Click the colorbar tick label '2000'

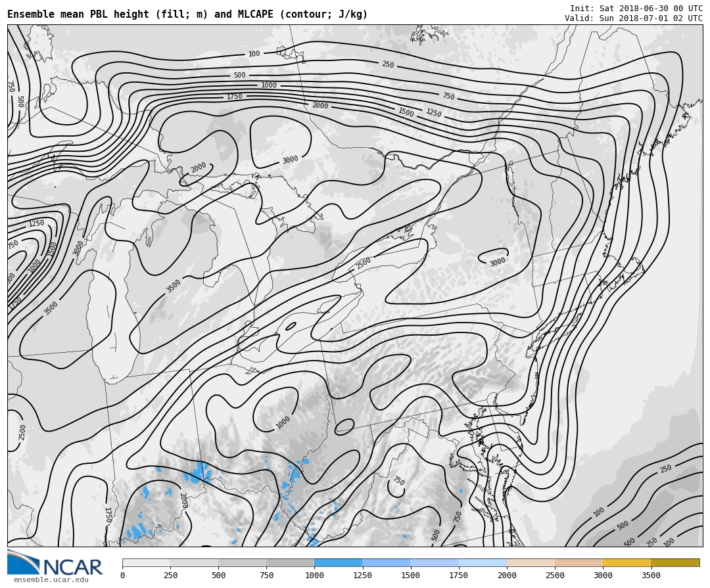pos(507,576)
